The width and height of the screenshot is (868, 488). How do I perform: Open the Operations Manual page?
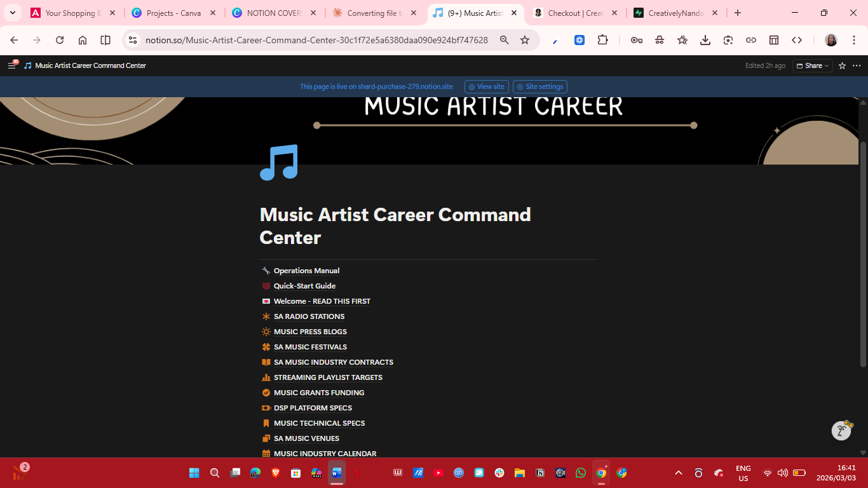pyautogui.click(x=306, y=270)
